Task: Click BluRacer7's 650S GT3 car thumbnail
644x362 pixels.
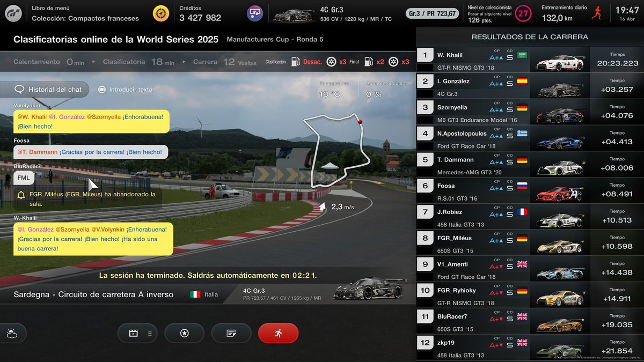Action: (x=560, y=322)
